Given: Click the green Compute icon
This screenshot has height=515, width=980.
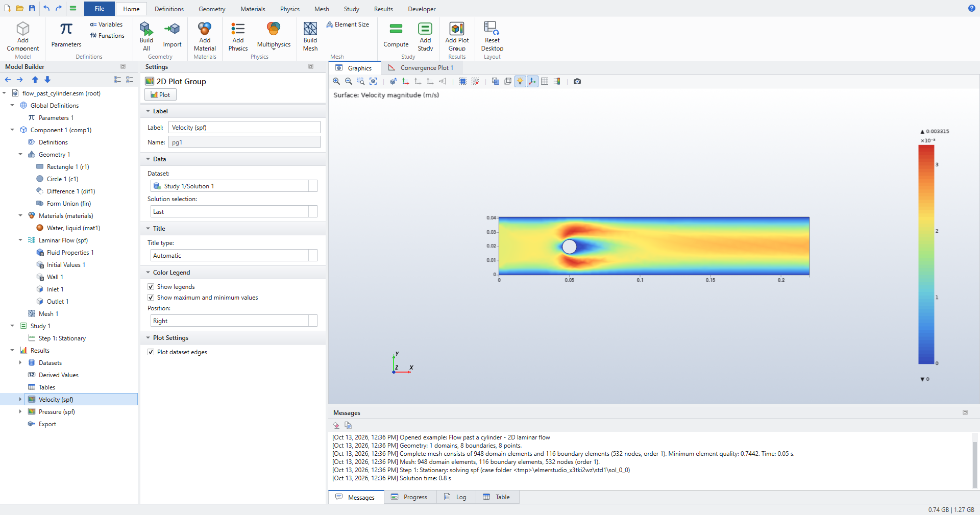Looking at the screenshot, I should point(396,35).
